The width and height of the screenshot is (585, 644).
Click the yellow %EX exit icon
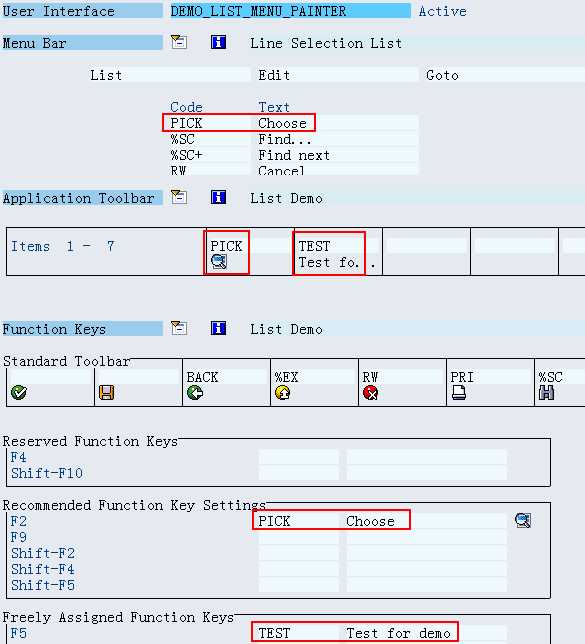point(283,393)
